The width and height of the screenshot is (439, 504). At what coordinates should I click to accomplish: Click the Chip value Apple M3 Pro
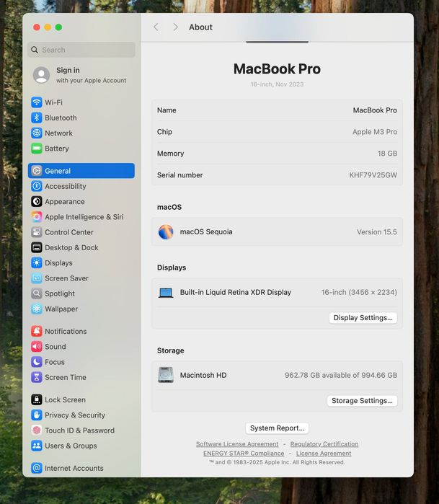[375, 132]
